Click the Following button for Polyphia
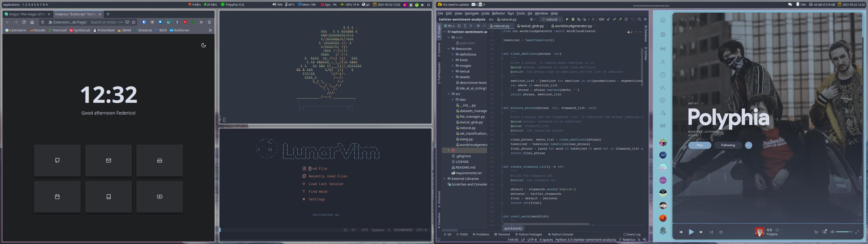868x244 pixels. tap(728, 145)
